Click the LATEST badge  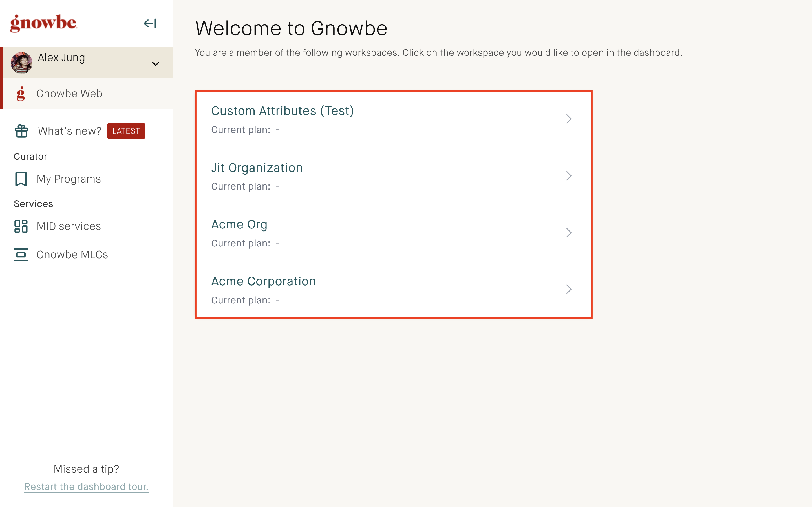pos(126,131)
